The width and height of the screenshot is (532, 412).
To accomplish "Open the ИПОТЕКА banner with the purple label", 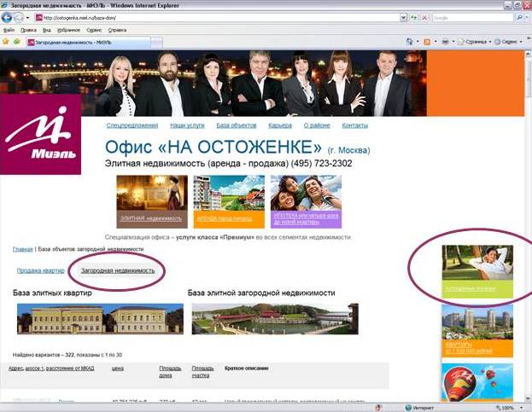I will [x=306, y=201].
